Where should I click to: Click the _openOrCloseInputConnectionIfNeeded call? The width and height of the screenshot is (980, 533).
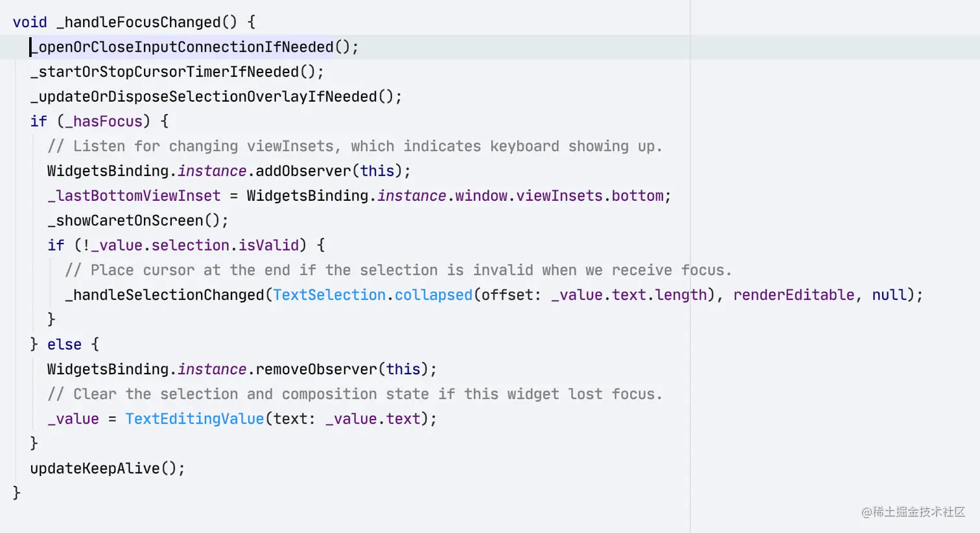click(182, 47)
